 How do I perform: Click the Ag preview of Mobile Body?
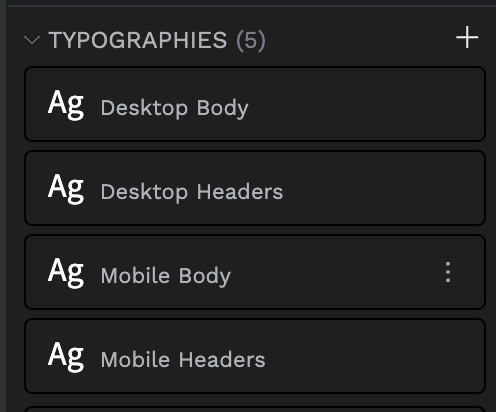pos(66,273)
